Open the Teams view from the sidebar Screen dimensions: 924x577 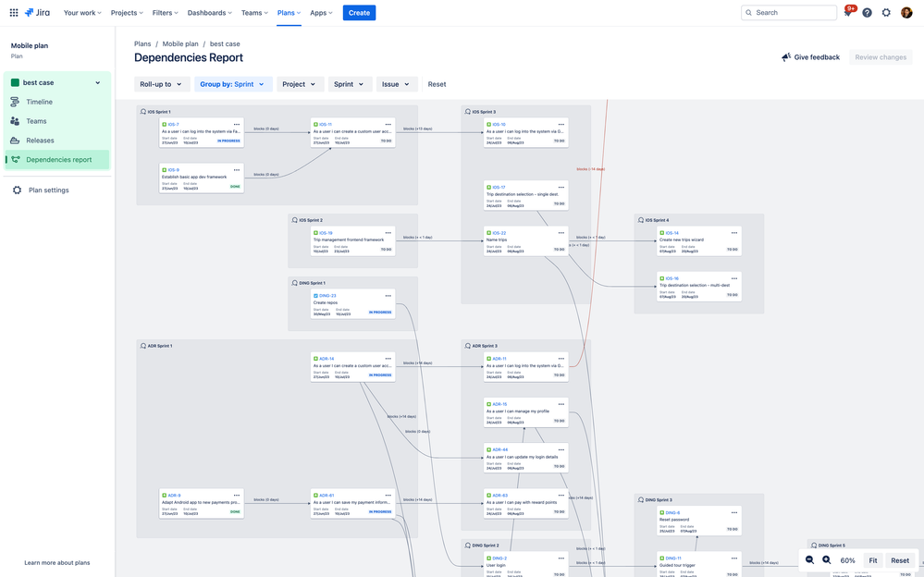[x=35, y=120]
